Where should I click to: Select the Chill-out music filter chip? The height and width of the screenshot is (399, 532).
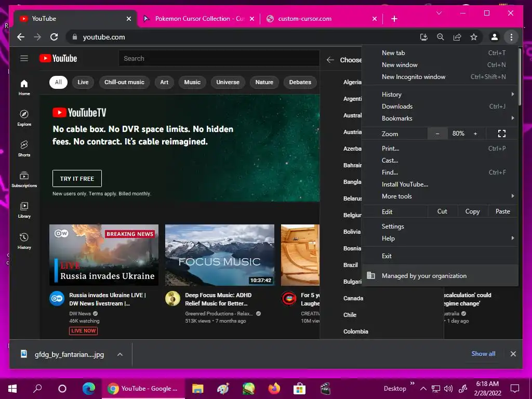click(x=124, y=82)
